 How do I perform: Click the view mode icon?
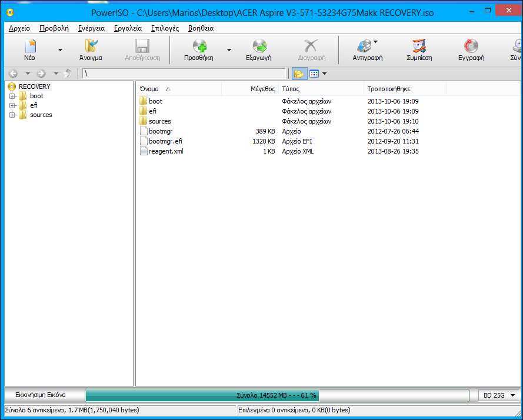(x=314, y=74)
